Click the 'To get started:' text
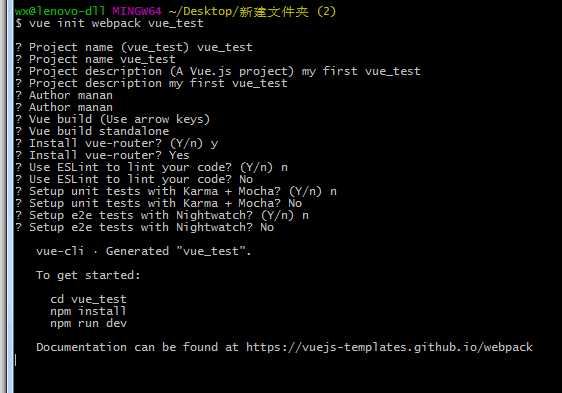This screenshot has height=393, width=562. (88, 275)
